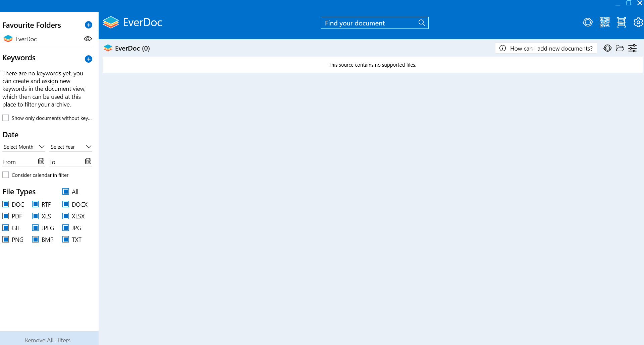Toggle the JPEG file type filter
The height and width of the screenshot is (345, 644).
pyautogui.click(x=36, y=228)
